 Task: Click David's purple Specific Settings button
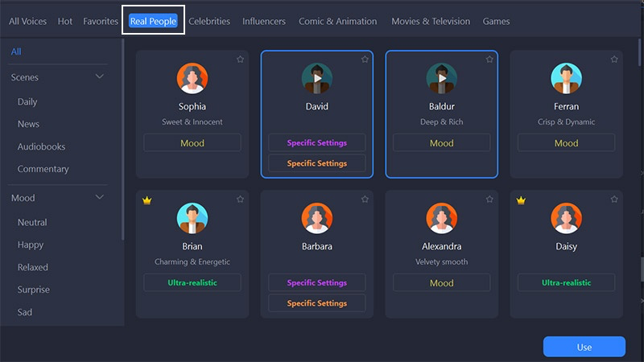tap(317, 142)
